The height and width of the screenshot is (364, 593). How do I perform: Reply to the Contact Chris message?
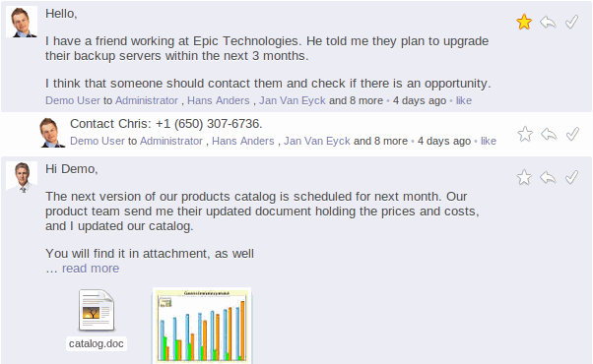(549, 134)
